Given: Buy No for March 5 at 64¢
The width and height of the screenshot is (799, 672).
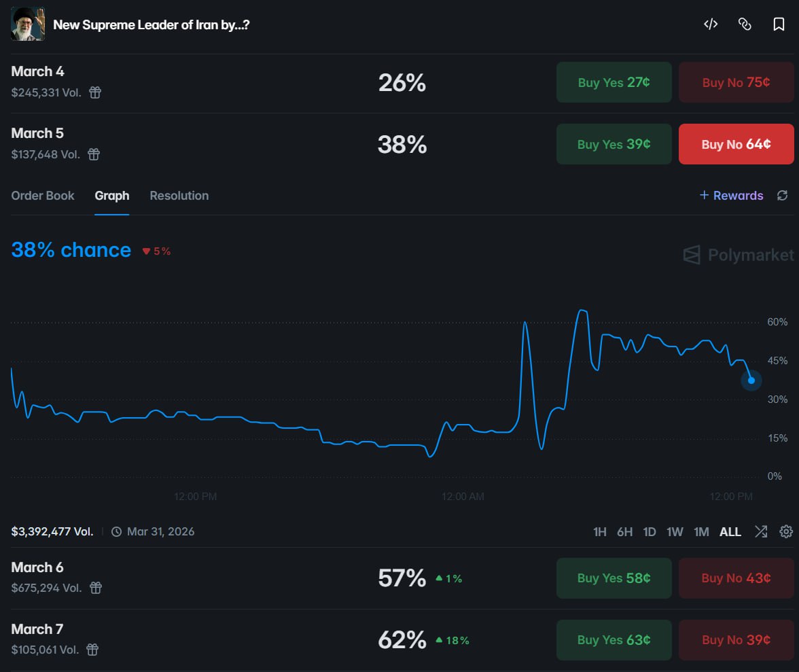Looking at the screenshot, I should [736, 144].
